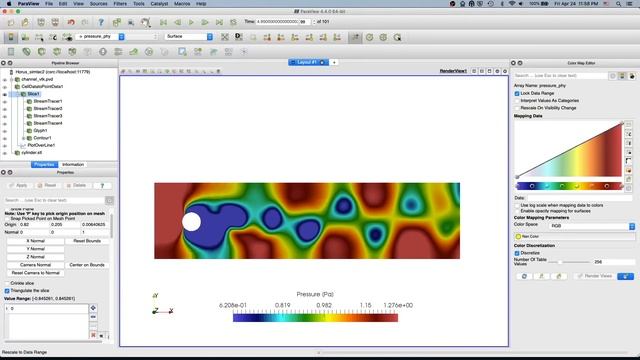Enable Interpret Values As Categories
The width and height of the screenshot is (640, 360).
point(517,100)
